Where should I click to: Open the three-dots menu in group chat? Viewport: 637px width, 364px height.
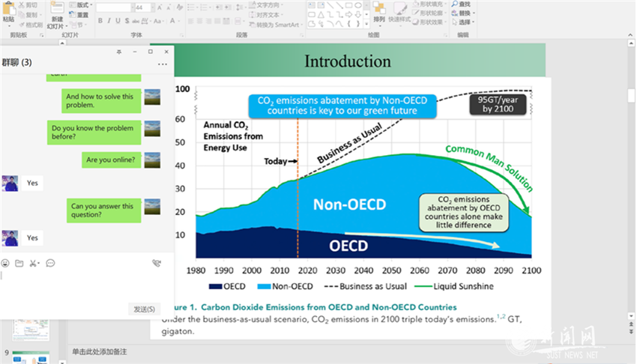tap(163, 64)
